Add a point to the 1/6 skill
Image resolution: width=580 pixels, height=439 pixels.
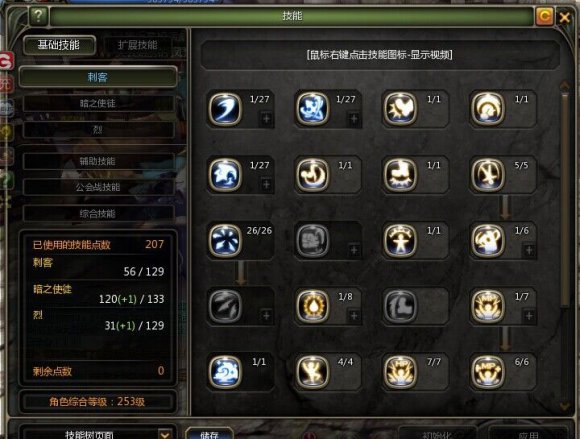tap(529, 250)
